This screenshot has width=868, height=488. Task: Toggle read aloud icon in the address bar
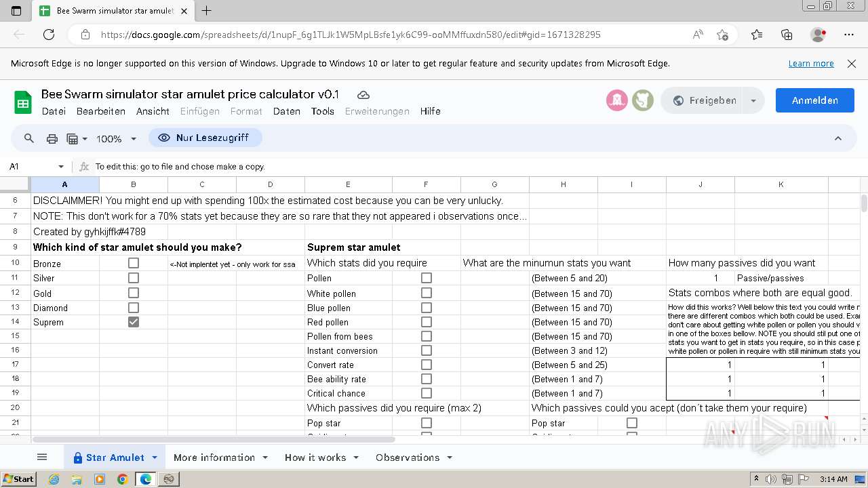698,35
